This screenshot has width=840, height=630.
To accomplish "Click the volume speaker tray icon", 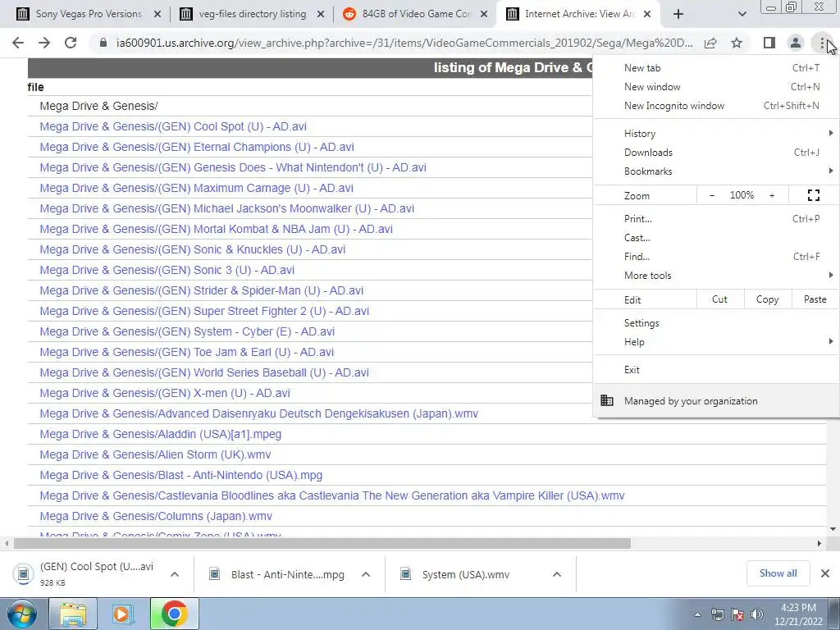I will pyautogui.click(x=756, y=614).
